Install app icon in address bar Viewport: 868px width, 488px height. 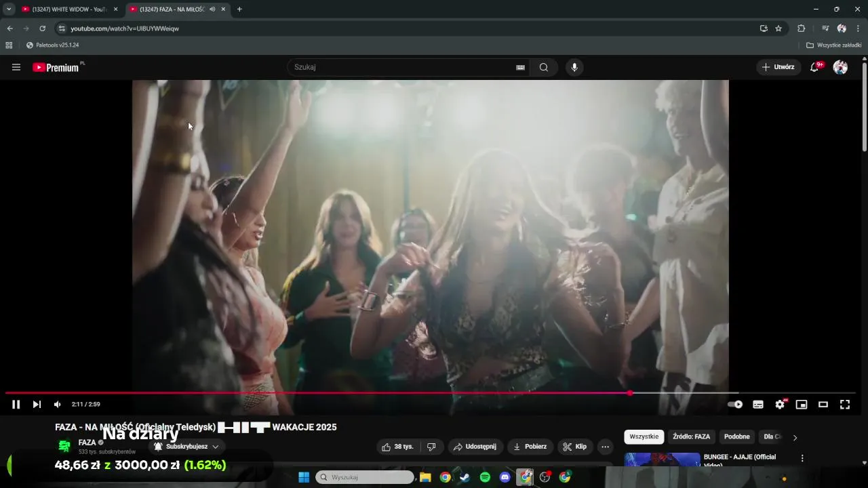764,28
